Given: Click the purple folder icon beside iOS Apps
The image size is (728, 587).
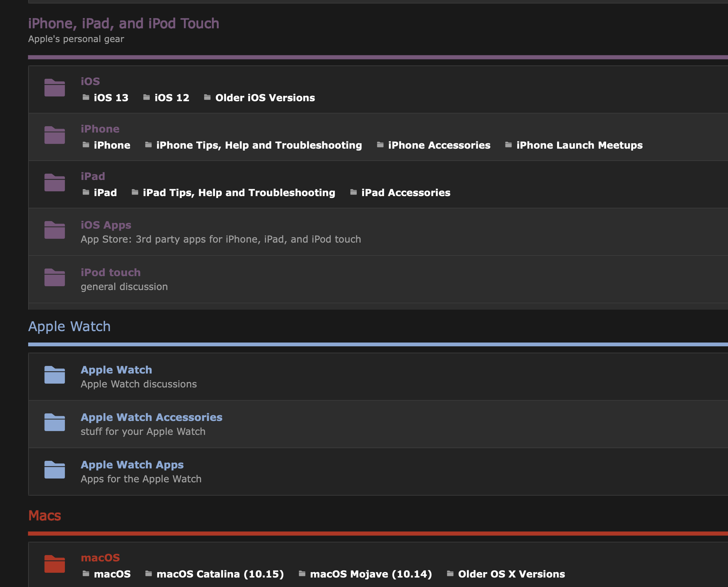Looking at the screenshot, I should [x=54, y=230].
